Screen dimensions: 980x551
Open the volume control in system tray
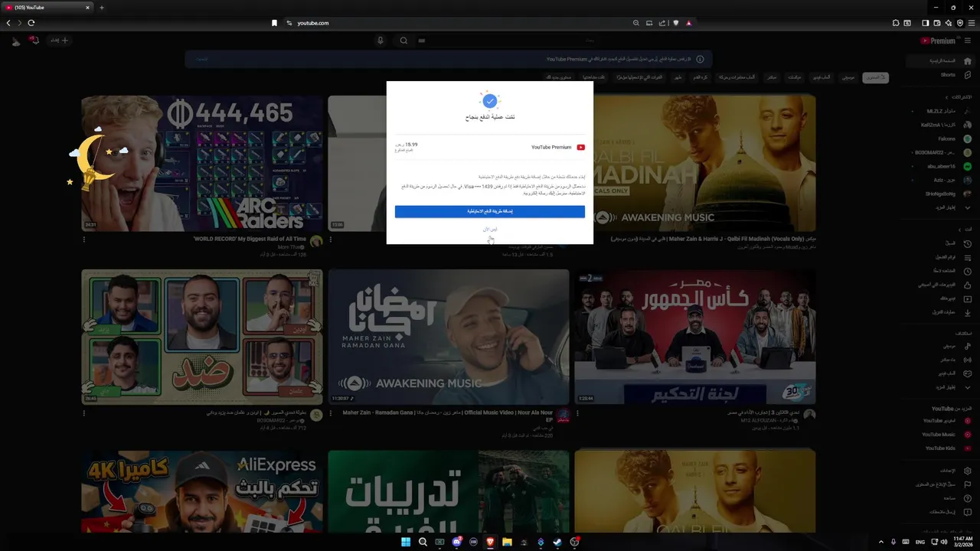tap(946, 542)
